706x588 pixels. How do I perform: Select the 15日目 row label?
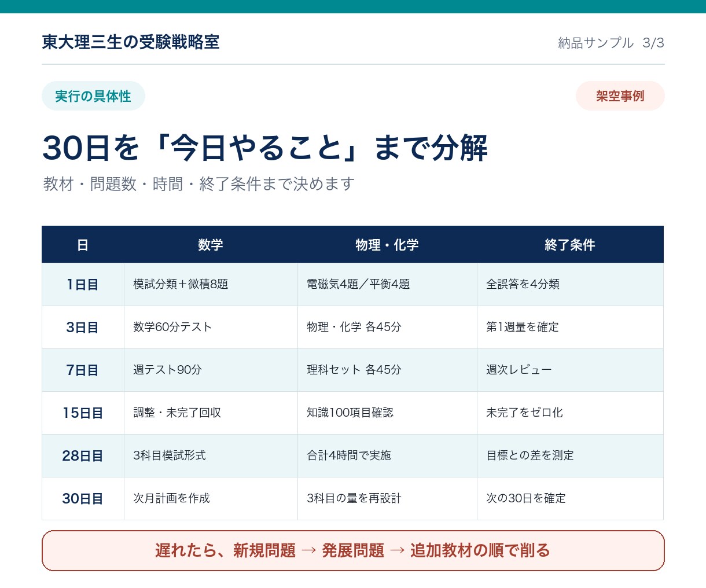click(83, 413)
